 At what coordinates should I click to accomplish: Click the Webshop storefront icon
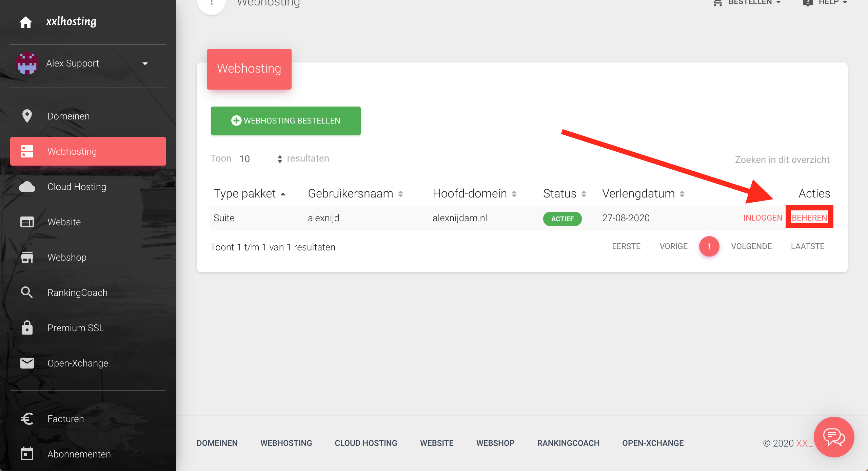click(x=27, y=257)
